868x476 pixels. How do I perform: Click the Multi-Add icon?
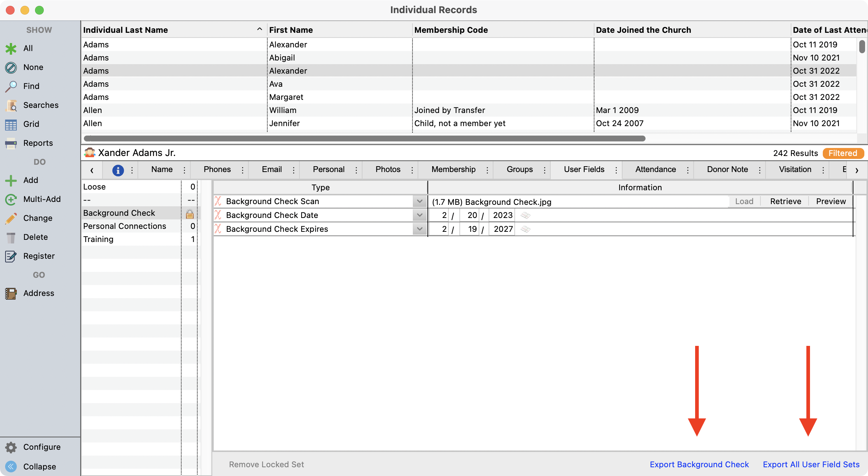(11, 199)
